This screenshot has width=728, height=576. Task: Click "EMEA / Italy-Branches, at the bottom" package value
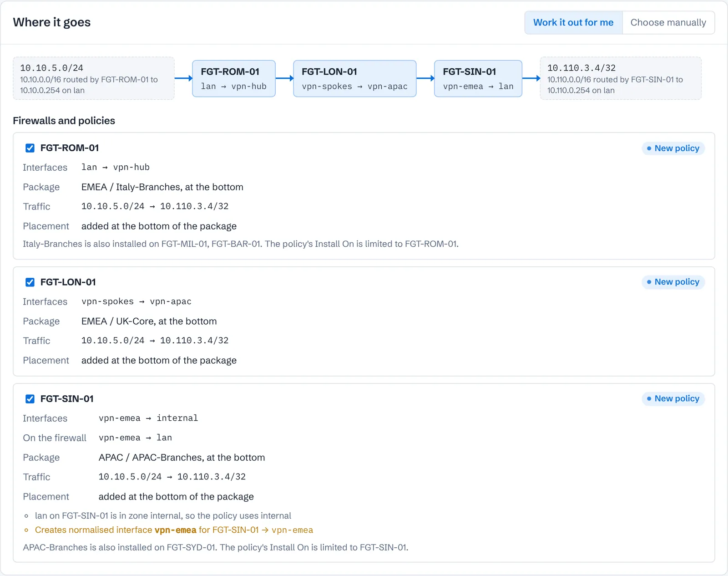(162, 187)
